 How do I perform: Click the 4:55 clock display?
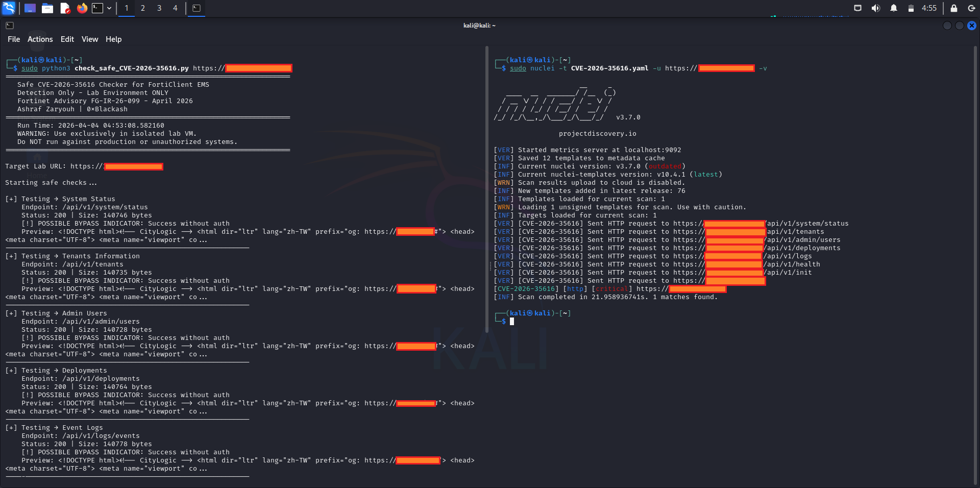929,8
